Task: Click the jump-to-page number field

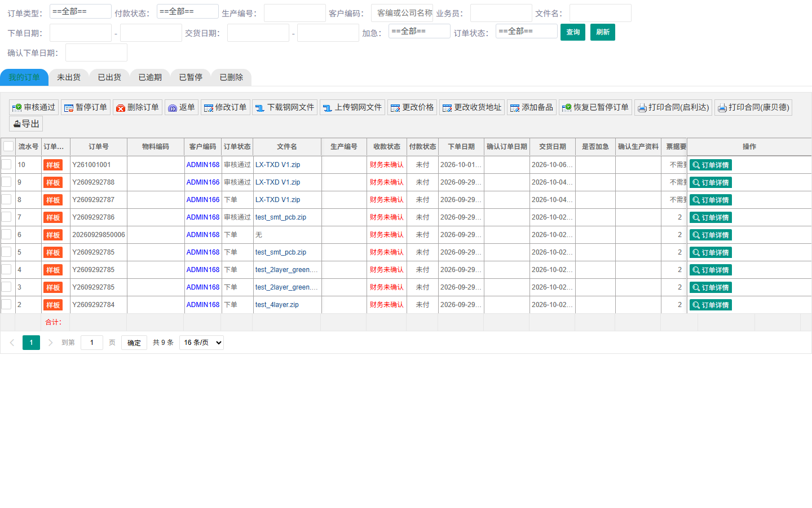Action: click(x=92, y=343)
